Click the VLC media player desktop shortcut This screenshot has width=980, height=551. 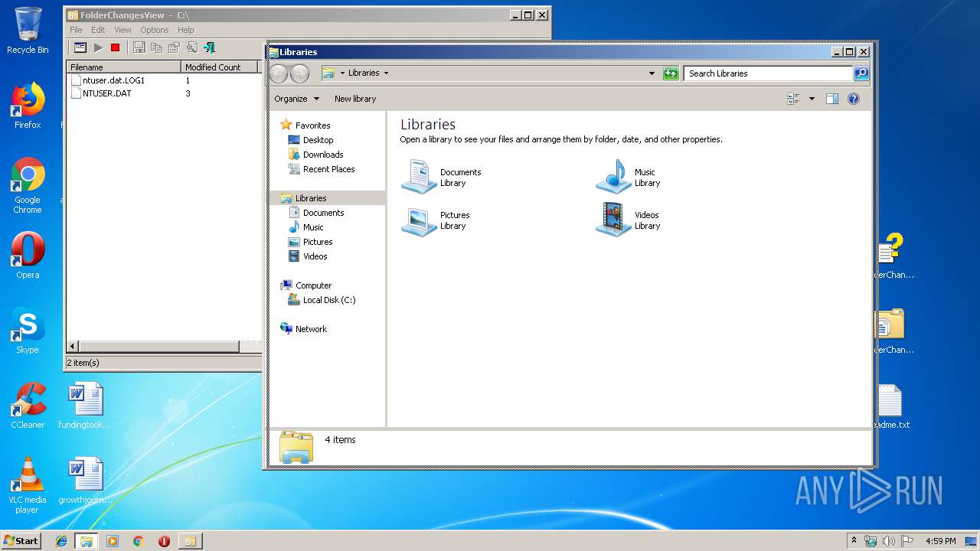click(28, 486)
